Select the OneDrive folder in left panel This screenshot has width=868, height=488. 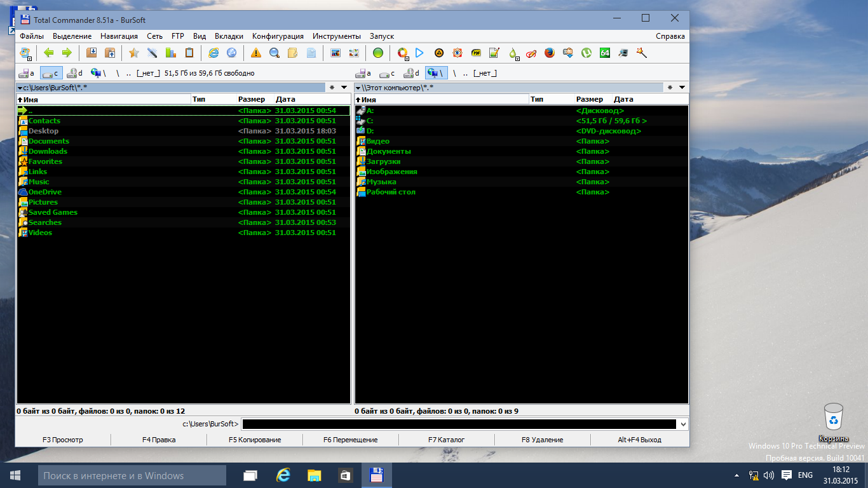(x=184, y=192)
